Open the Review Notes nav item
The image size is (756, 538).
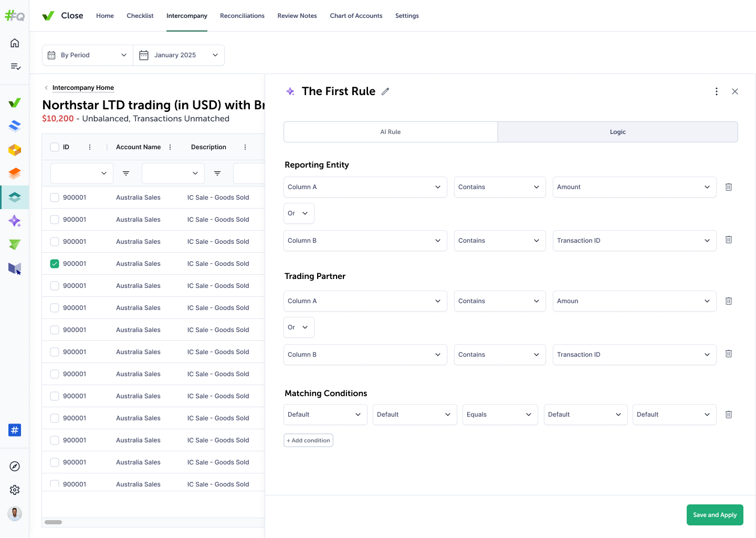click(x=297, y=16)
